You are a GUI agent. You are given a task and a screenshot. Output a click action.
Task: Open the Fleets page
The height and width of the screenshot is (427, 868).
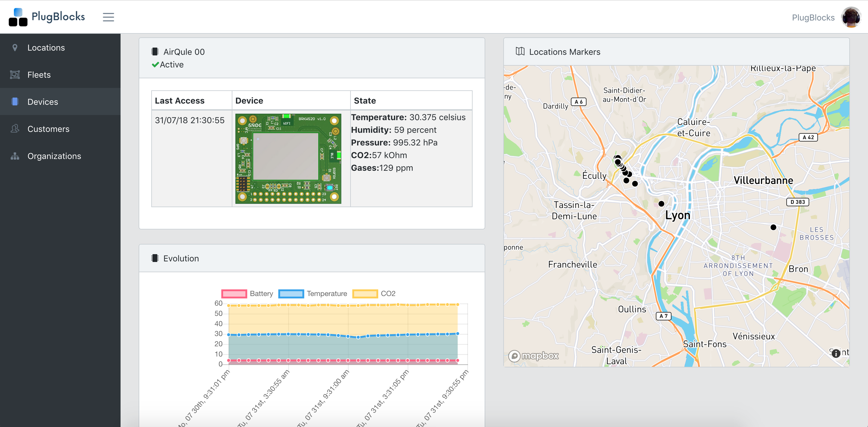pos(39,74)
